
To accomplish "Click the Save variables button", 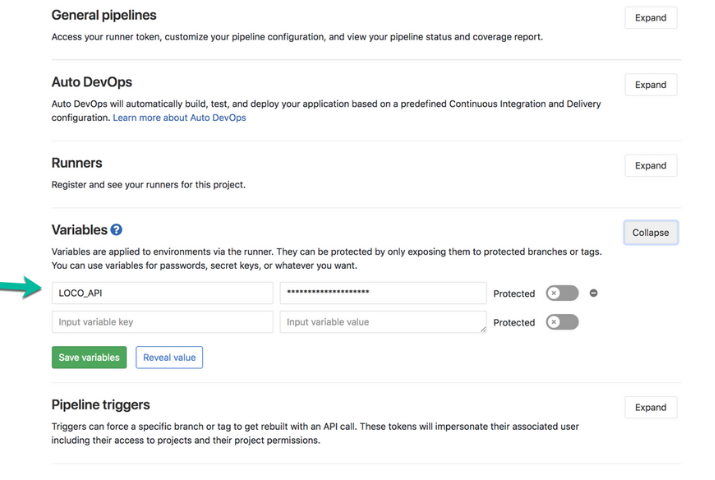I will pyautogui.click(x=89, y=357).
